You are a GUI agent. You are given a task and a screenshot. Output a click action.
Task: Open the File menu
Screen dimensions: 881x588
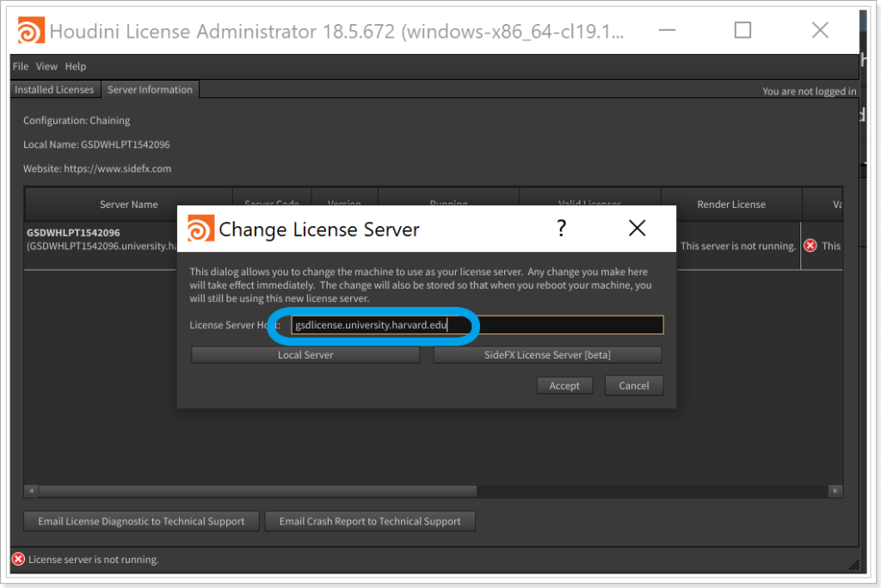21,66
